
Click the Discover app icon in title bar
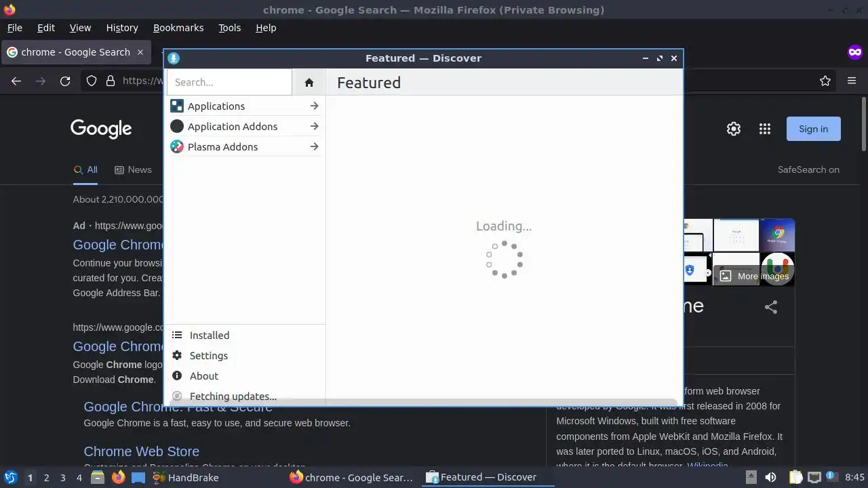(174, 58)
